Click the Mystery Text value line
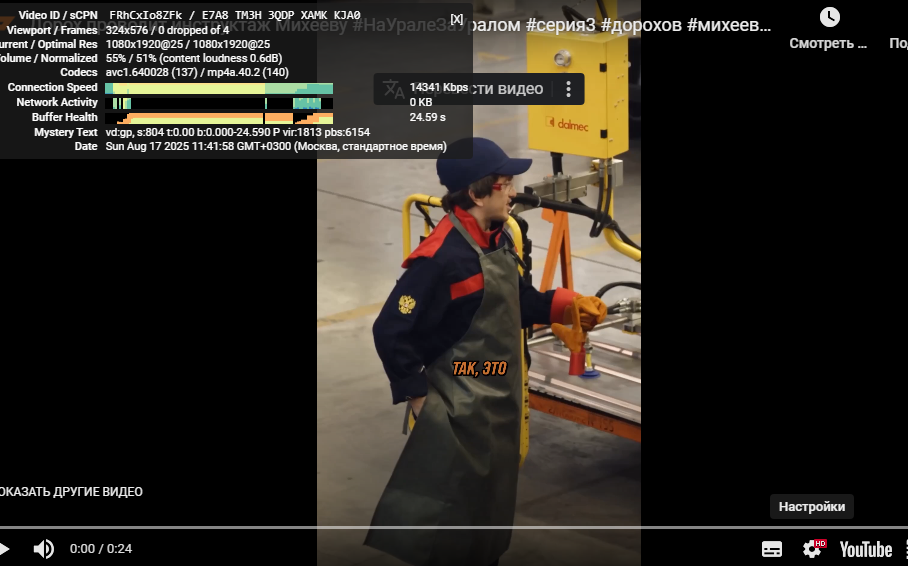 [237, 132]
